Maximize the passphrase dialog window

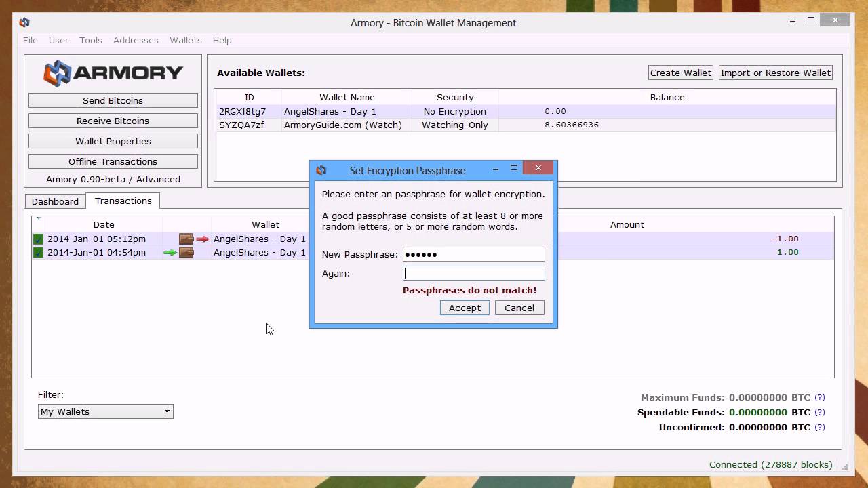(514, 167)
